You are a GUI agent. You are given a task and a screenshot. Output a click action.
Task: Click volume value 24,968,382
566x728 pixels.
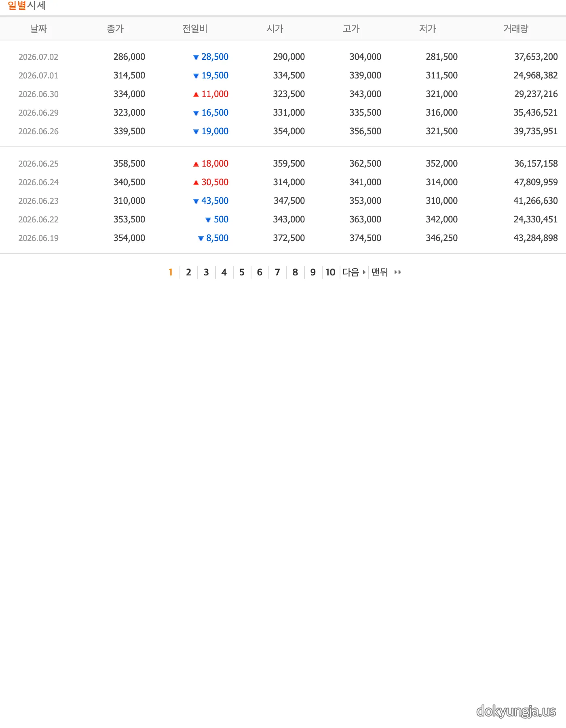point(536,76)
